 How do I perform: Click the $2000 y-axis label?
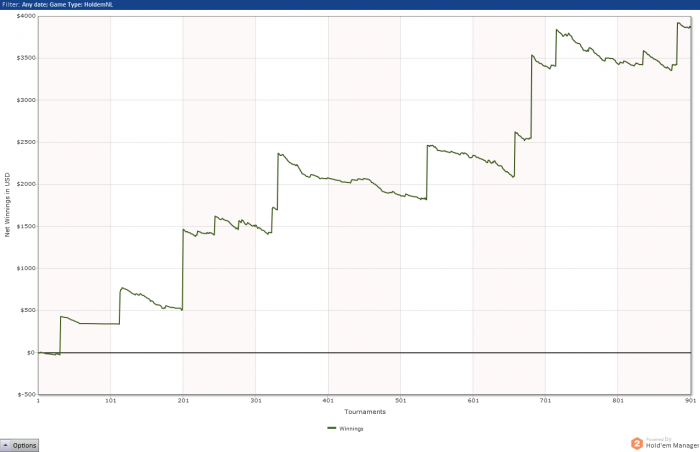click(x=26, y=184)
